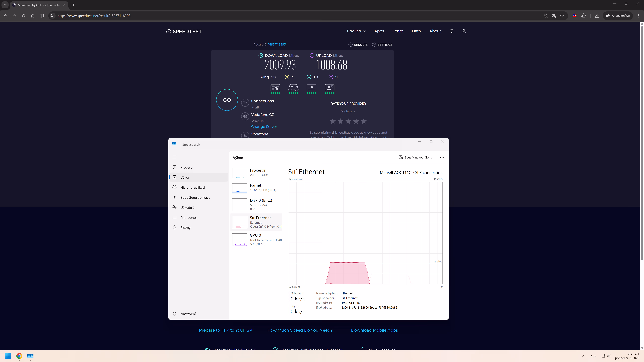
Task: Click the video chat quality icon
Action: click(x=330, y=88)
